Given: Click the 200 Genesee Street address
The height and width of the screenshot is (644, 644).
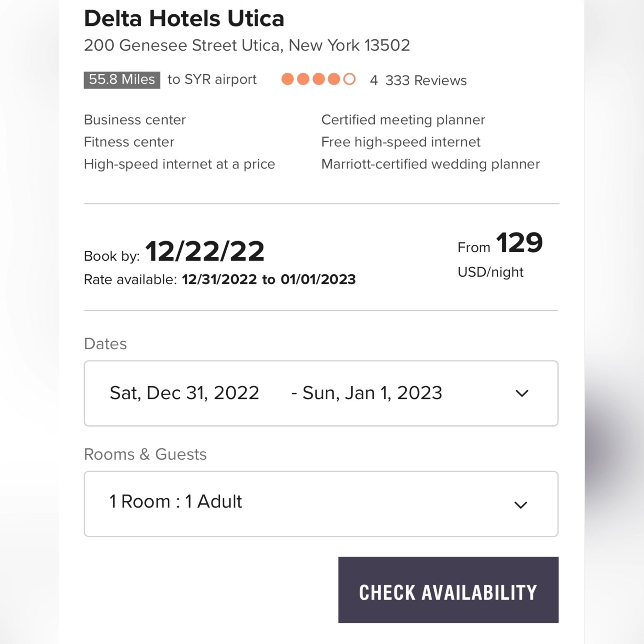Looking at the screenshot, I should [x=247, y=45].
